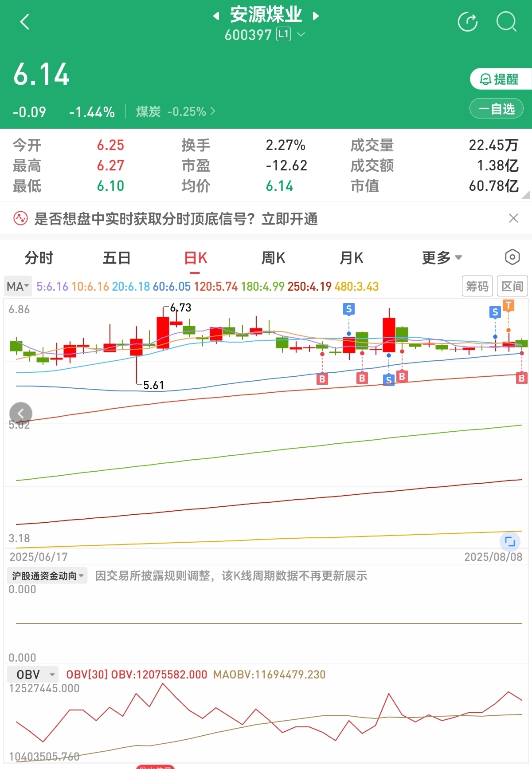Open the OBV indicator dropdown

tap(33, 674)
